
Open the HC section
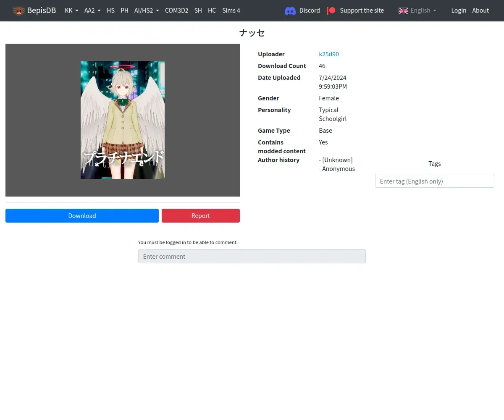(212, 10)
